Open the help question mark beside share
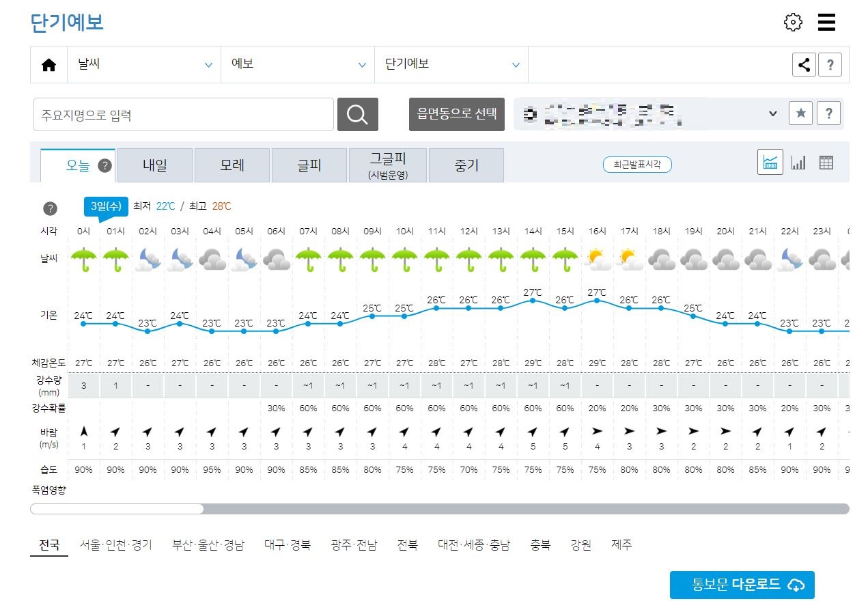 point(830,64)
